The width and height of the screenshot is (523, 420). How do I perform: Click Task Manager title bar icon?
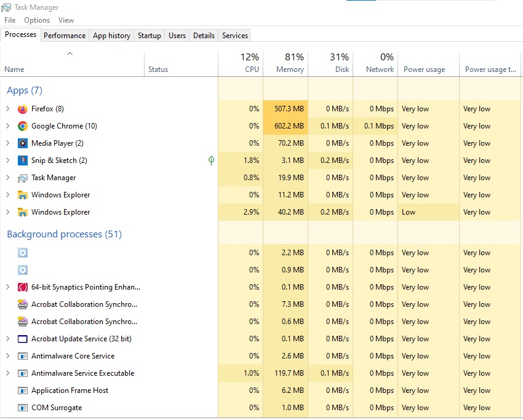pos(6,7)
